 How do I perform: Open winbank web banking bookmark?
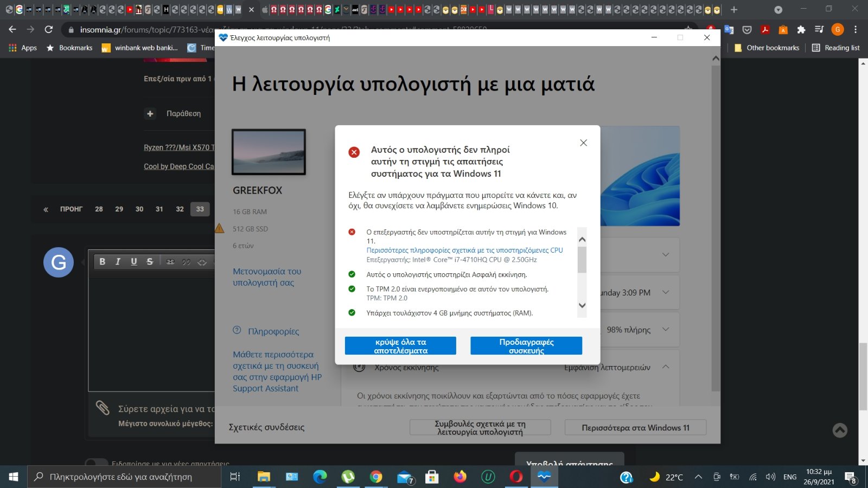pyautogui.click(x=140, y=48)
